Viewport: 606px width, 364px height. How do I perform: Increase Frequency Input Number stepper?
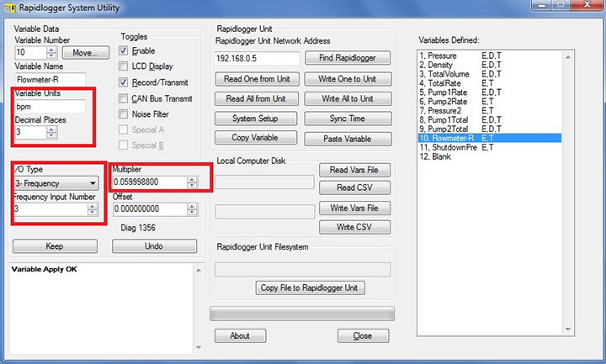click(x=93, y=207)
